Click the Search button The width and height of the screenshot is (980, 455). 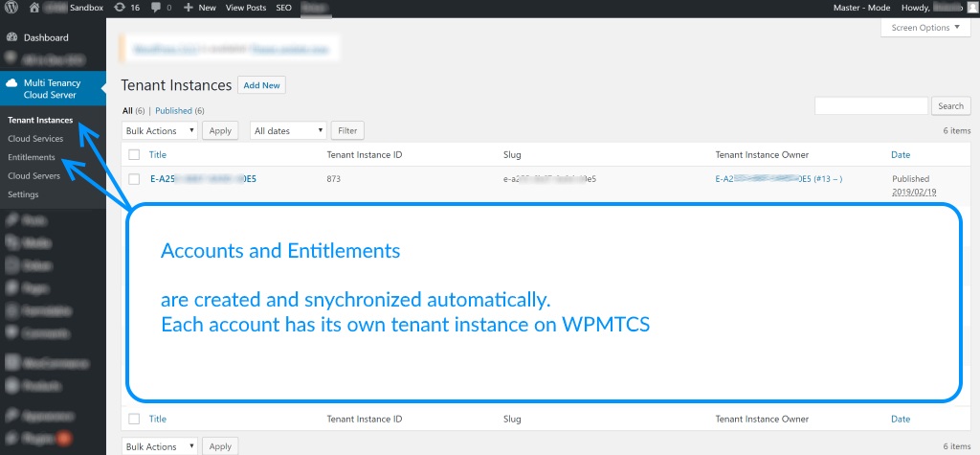[950, 105]
